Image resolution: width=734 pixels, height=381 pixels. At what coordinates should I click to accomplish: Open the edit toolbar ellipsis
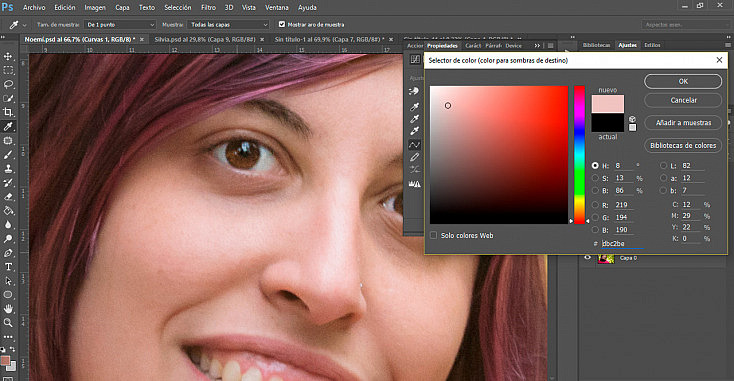click(8, 337)
